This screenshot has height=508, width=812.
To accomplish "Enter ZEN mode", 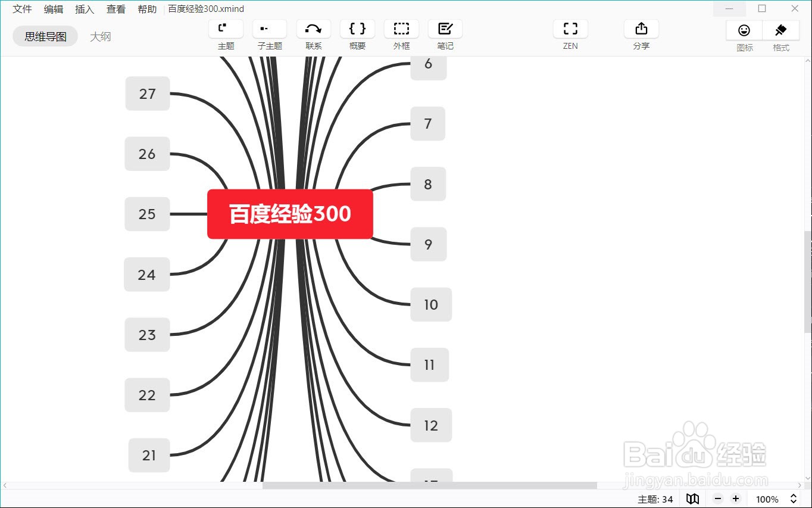I will 570,29.
